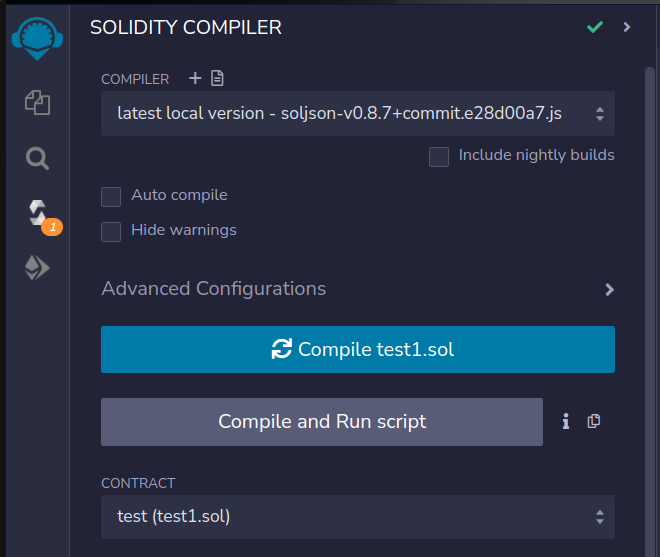Screen dimensions: 660x557
Task: Enable Include nightly builds checkbox
Action: point(439,157)
